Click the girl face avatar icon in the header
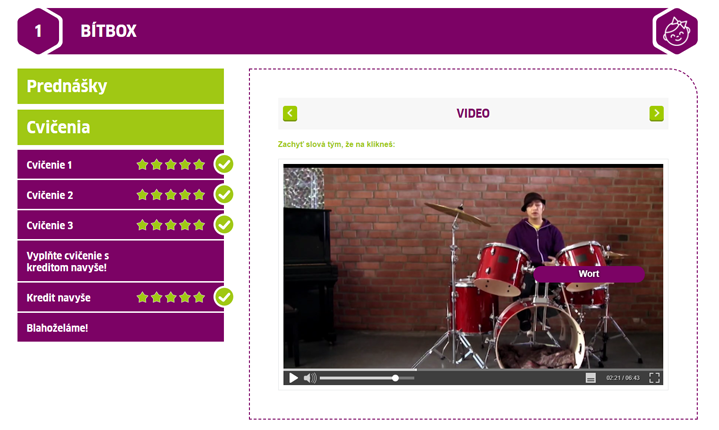 pyautogui.click(x=676, y=31)
